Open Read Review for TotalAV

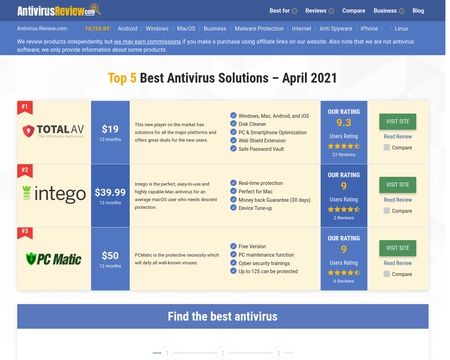(397, 136)
